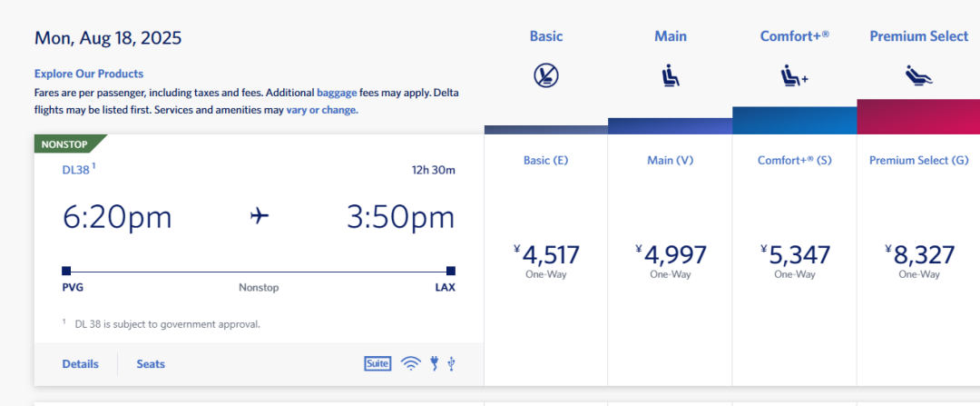Open the Explore Our Products link

click(89, 74)
